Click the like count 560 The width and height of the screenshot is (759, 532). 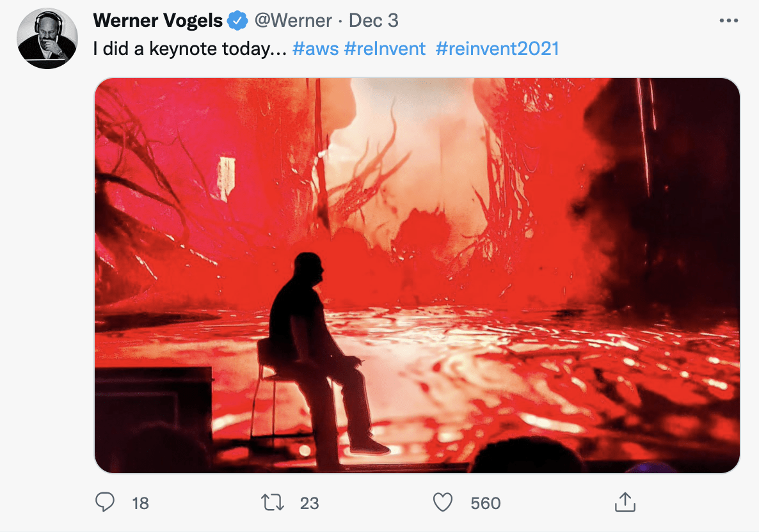pyautogui.click(x=486, y=503)
